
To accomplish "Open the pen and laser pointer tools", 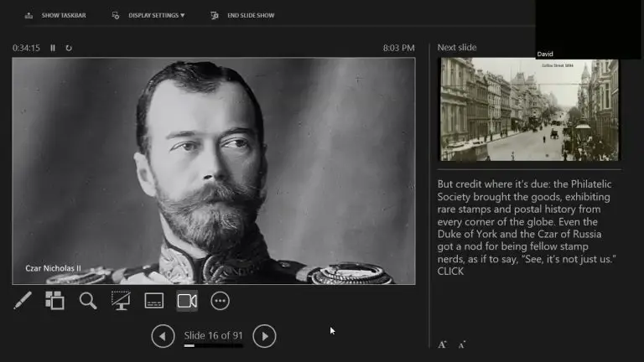I will tap(23, 300).
